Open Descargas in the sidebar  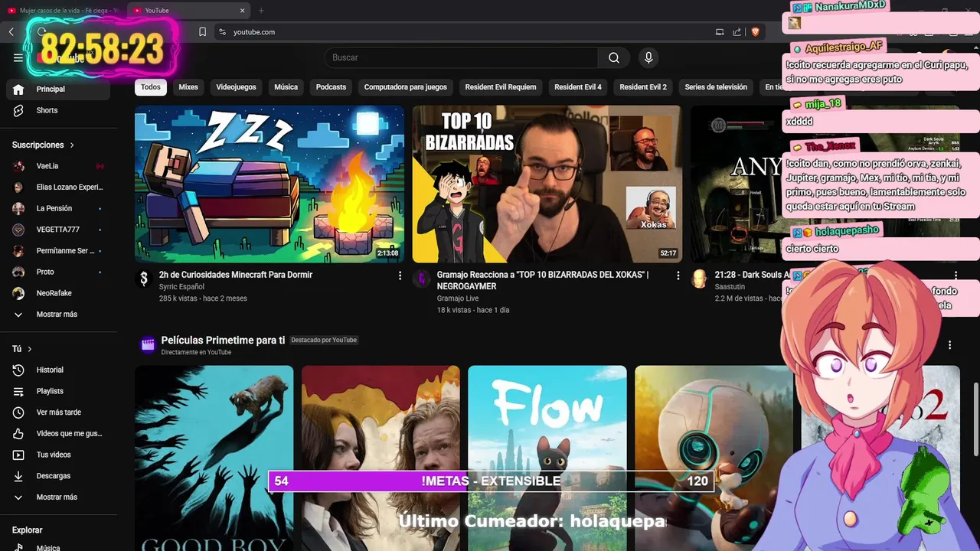coord(58,476)
